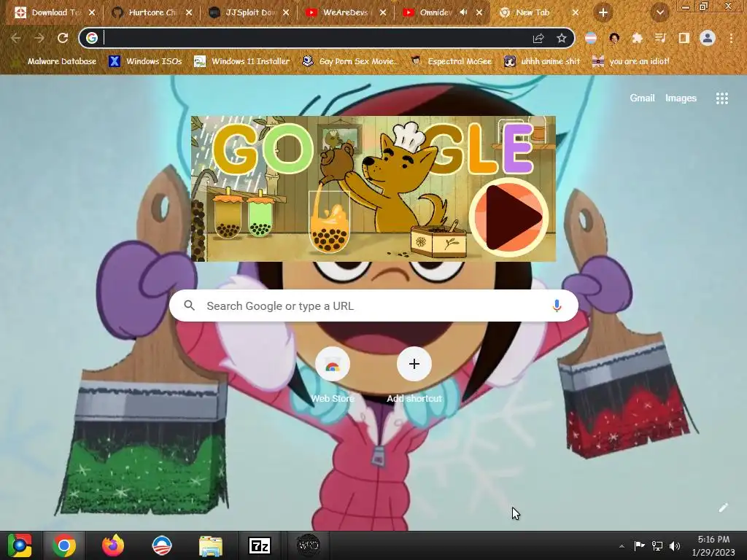Close the Omnidev tab
This screenshot has height=560, width=747.
pyautogui.click(x=480, y=12)
